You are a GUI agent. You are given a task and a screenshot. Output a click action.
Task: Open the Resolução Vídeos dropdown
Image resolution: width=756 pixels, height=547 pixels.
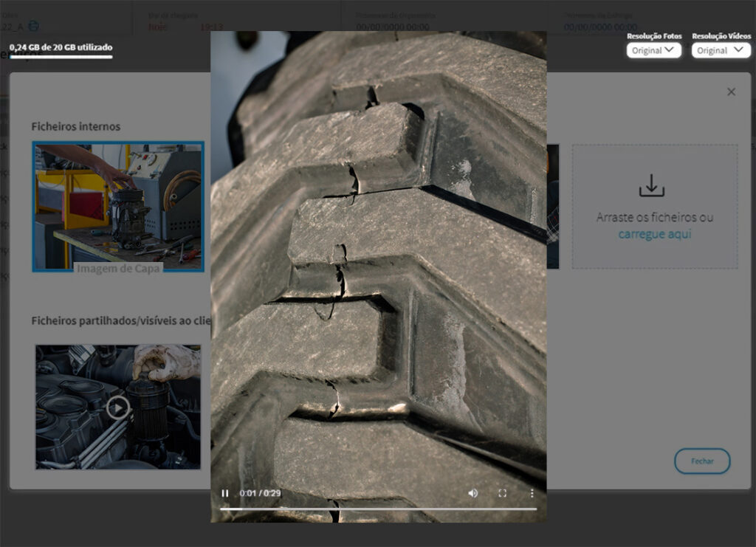[x=721, y=50]
